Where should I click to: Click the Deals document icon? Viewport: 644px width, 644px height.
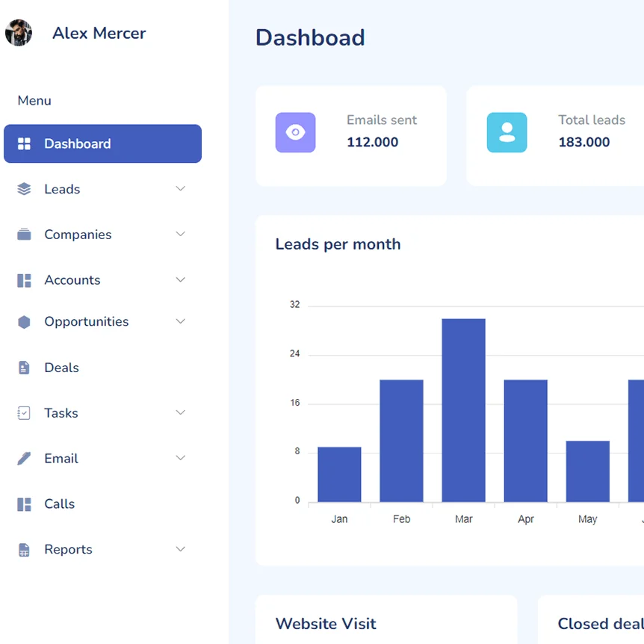[x=23, y=367]
